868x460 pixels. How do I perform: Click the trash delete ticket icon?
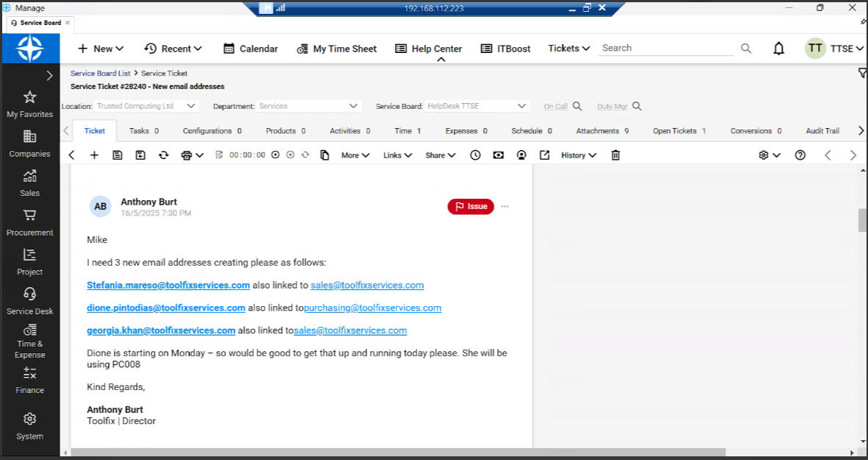[x=616, y=155]
